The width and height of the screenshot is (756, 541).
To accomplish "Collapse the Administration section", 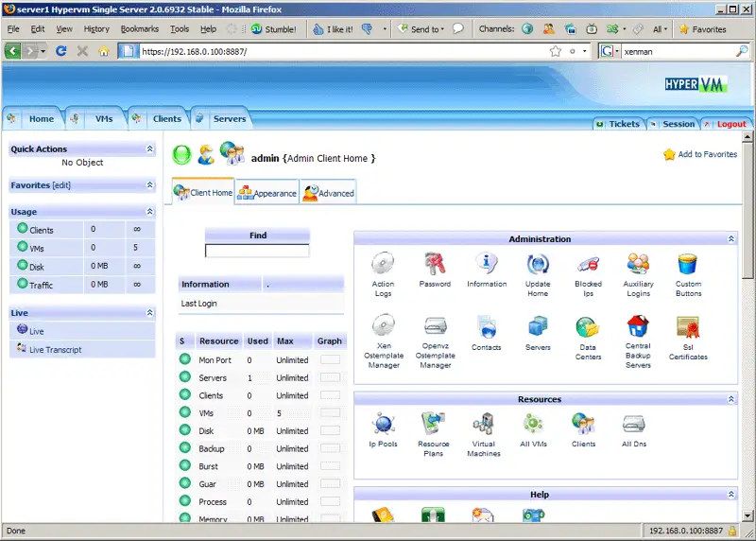I will (x=730, y=239).
